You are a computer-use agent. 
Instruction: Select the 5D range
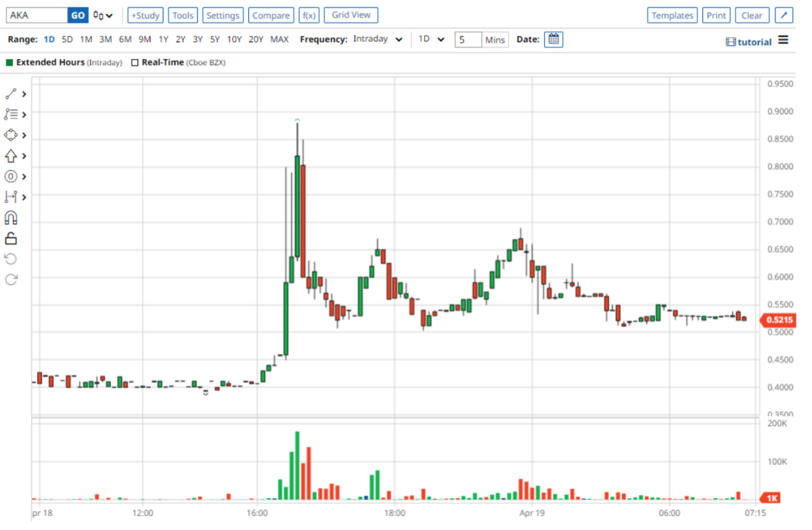point(67,39)
